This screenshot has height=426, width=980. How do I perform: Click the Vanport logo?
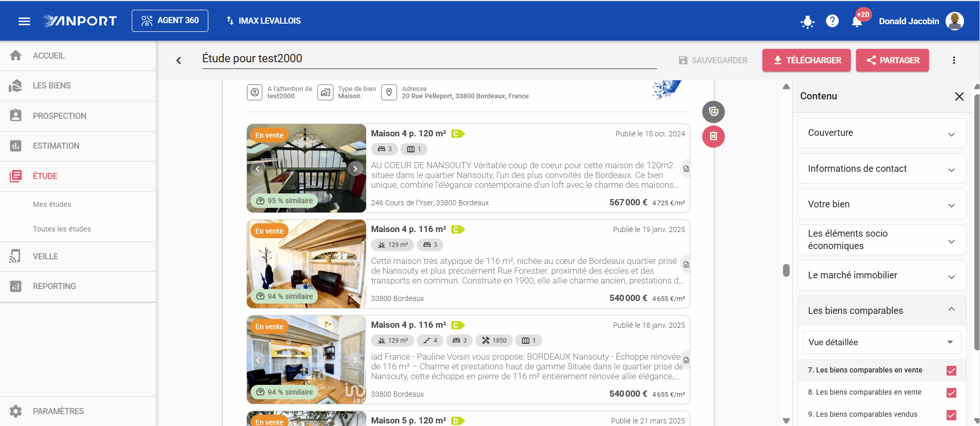coord(80,21)
